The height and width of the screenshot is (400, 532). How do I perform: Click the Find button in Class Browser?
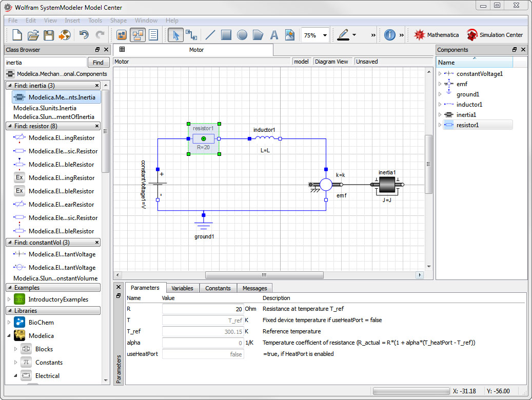pyautogui.click(x=98, y=63)
